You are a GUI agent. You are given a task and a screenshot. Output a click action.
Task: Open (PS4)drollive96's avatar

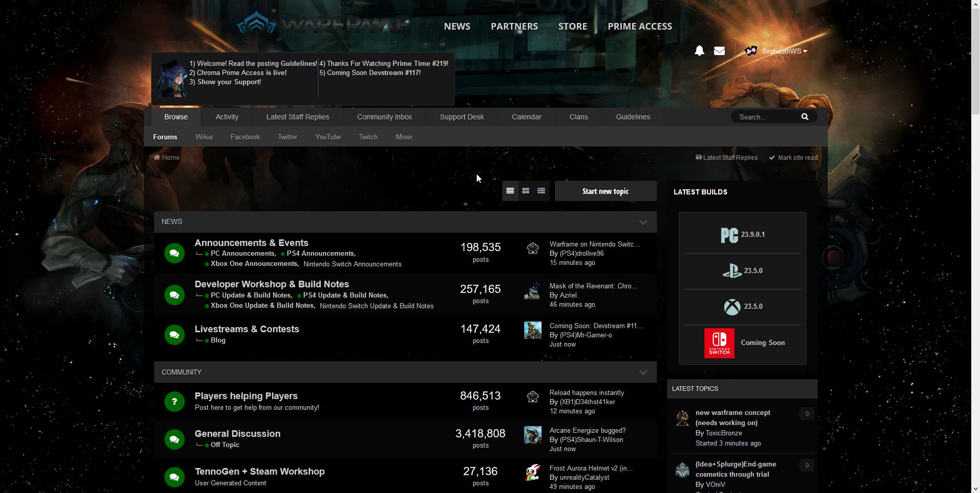coord(532,249)
